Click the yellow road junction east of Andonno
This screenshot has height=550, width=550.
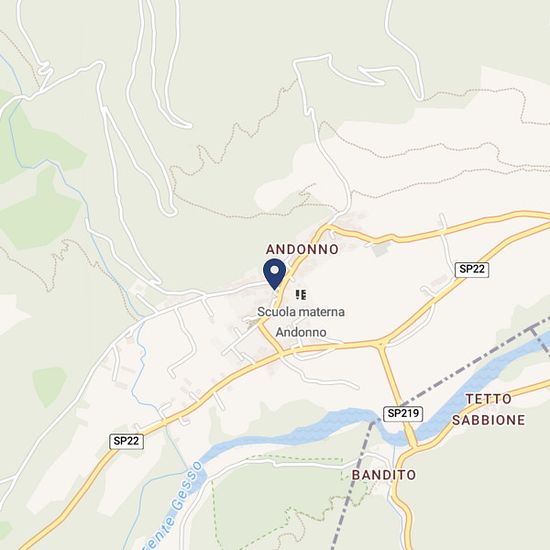pos(381,342)
